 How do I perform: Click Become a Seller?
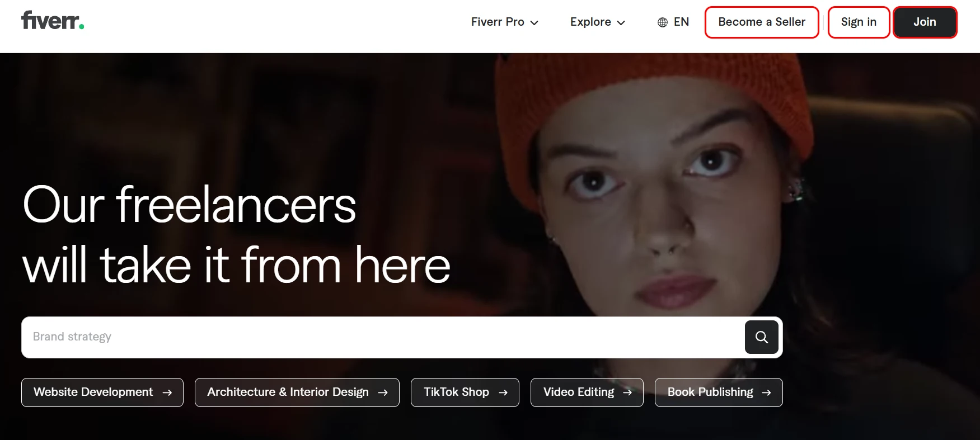tap(762, 22)
